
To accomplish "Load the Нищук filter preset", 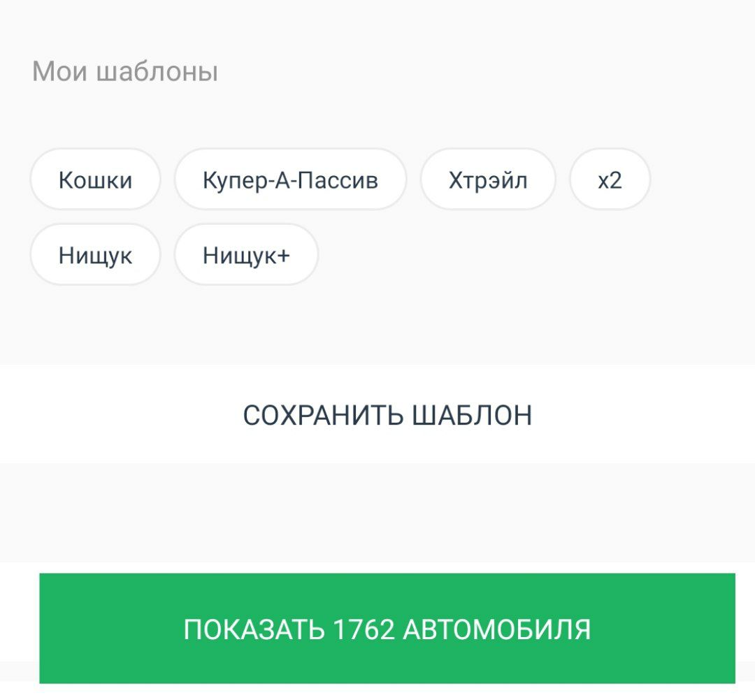I will click(x=95, y=254).
